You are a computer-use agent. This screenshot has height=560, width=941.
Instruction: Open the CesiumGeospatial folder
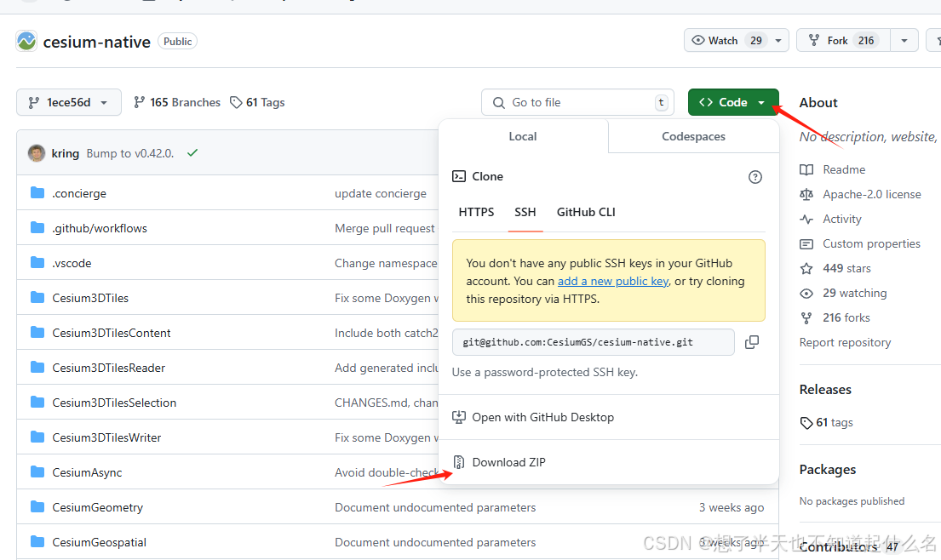point(99,542)
